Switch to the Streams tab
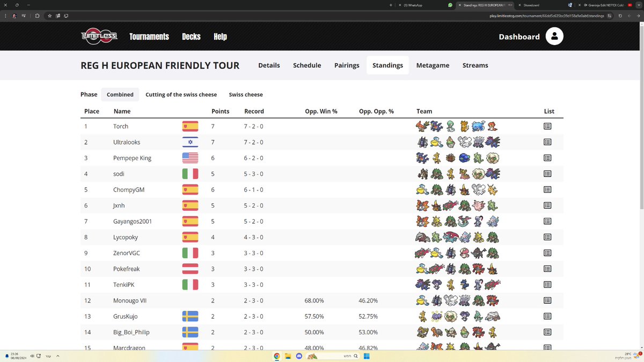The image size is (644, 362). point(475,65)
